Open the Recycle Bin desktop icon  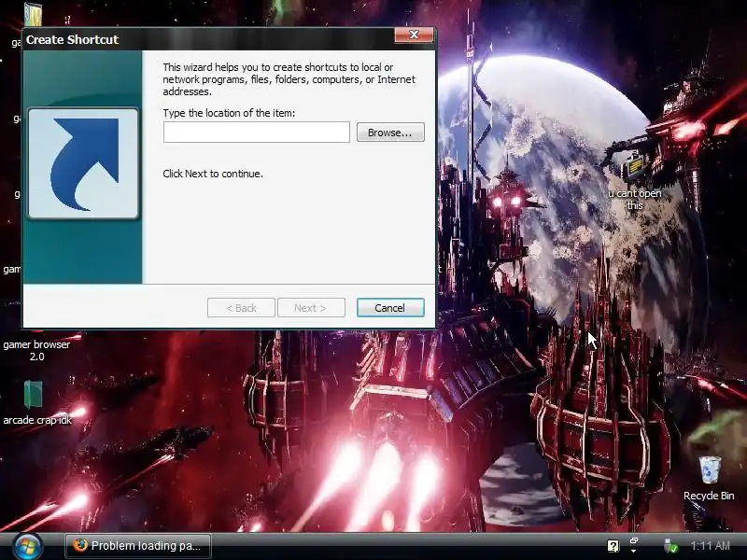pyautogui.click(x=710, y=478)
